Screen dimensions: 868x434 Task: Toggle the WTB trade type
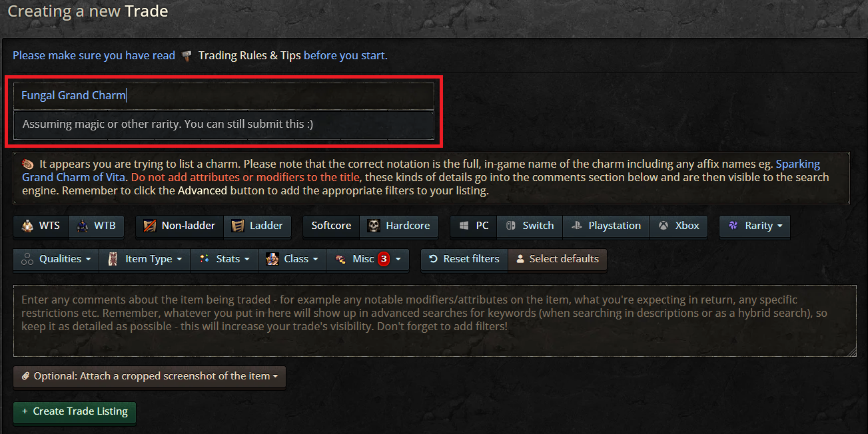coord(96,226)
